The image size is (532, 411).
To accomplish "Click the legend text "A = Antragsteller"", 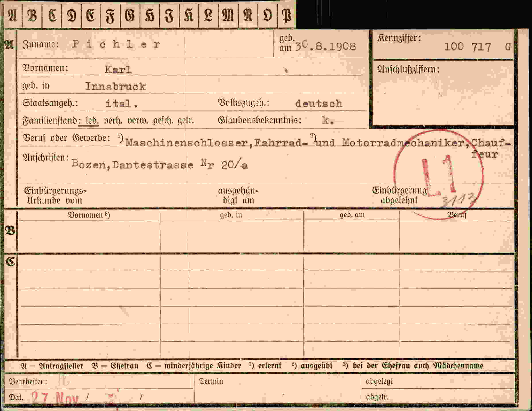I will pyautogui.click(x=52, y=366).
